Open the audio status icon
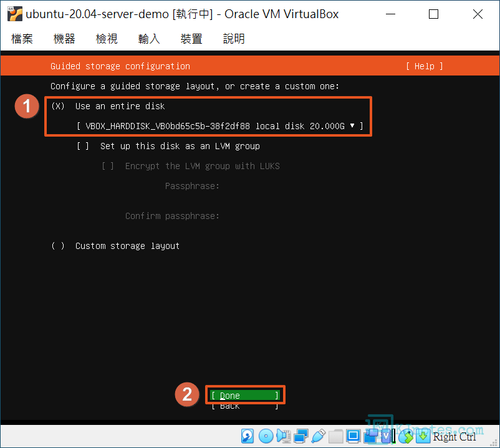The width and height of the screenshot is (500, 448). [284, 436]
